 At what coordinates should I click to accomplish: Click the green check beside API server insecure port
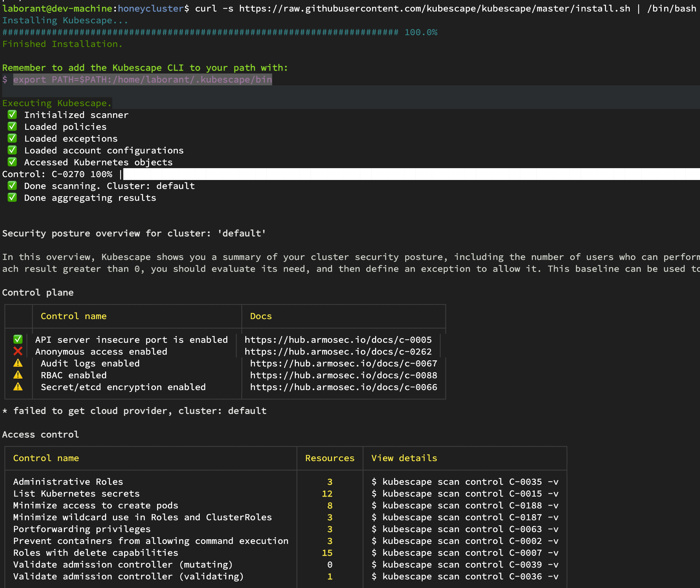[x=18, y=340]
